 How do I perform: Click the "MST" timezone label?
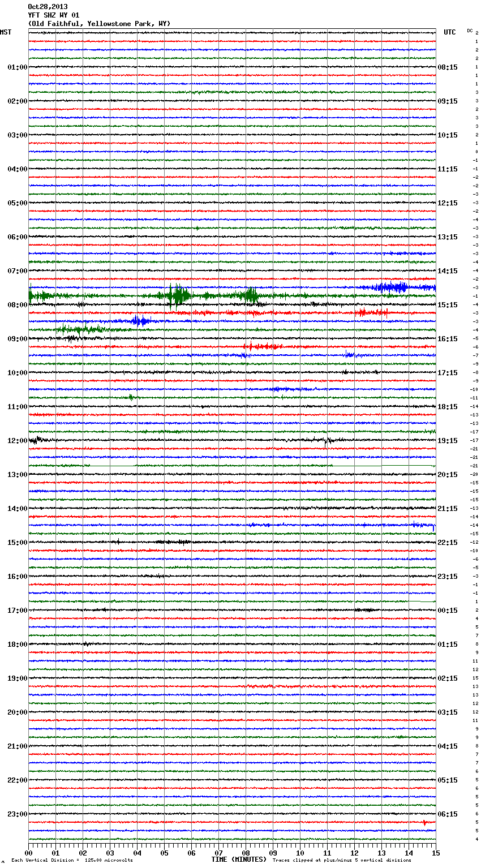(6, 32)
